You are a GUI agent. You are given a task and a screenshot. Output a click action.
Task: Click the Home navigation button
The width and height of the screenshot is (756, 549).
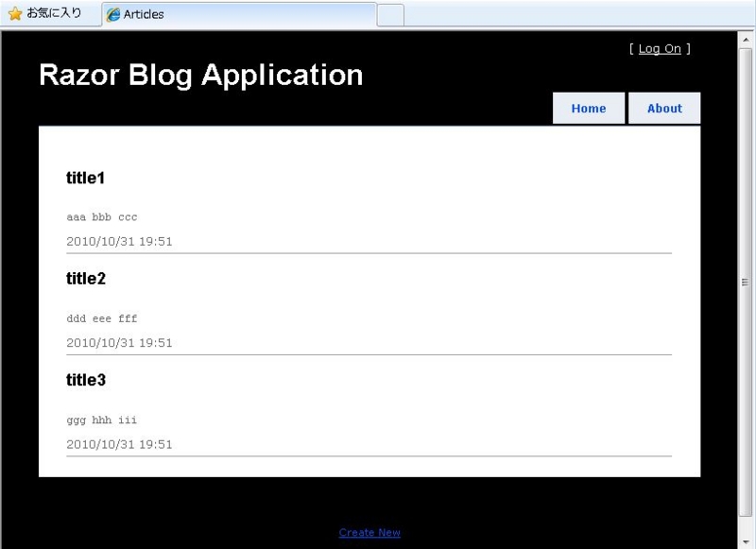(588, 108)
